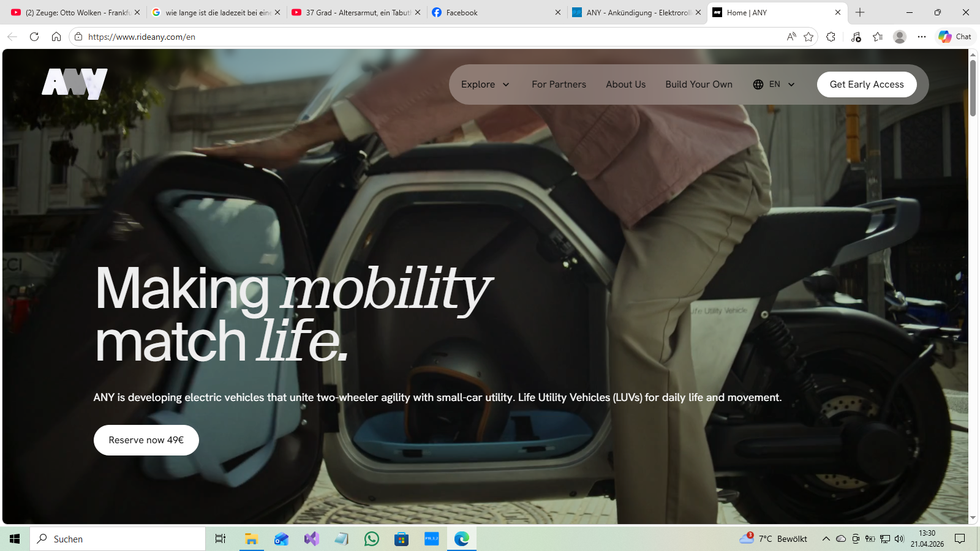Open the browser profile avatar

point(899,37)
